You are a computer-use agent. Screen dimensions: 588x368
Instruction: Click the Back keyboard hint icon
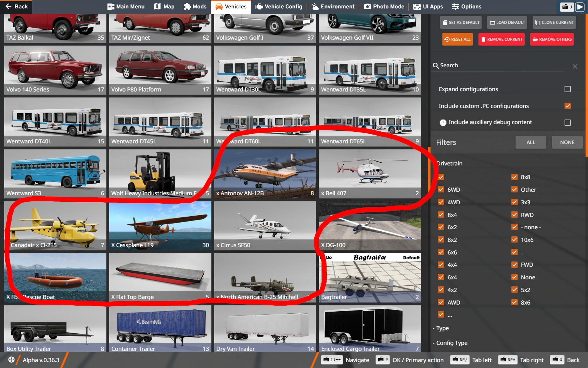557,360
